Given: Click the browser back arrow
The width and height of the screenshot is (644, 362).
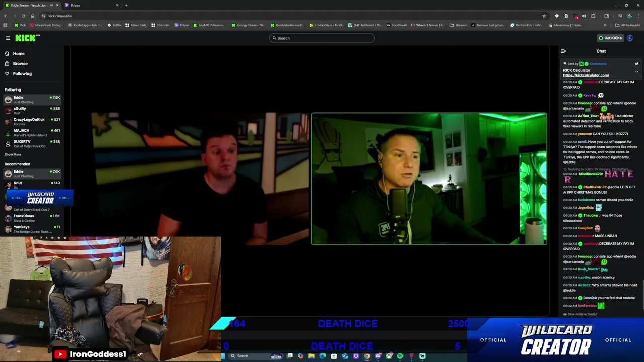Looking at the screenshot, I should pos(6,16).
